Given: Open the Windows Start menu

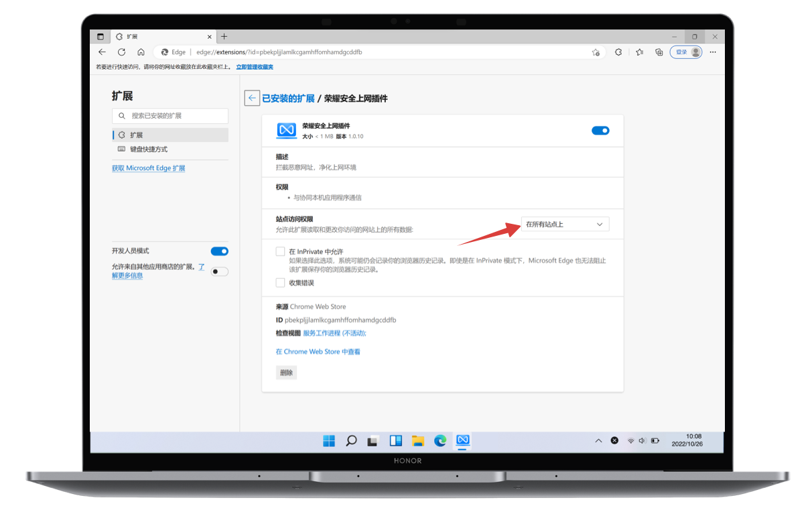Looking at the screenshot, I should tap(329, 440).
